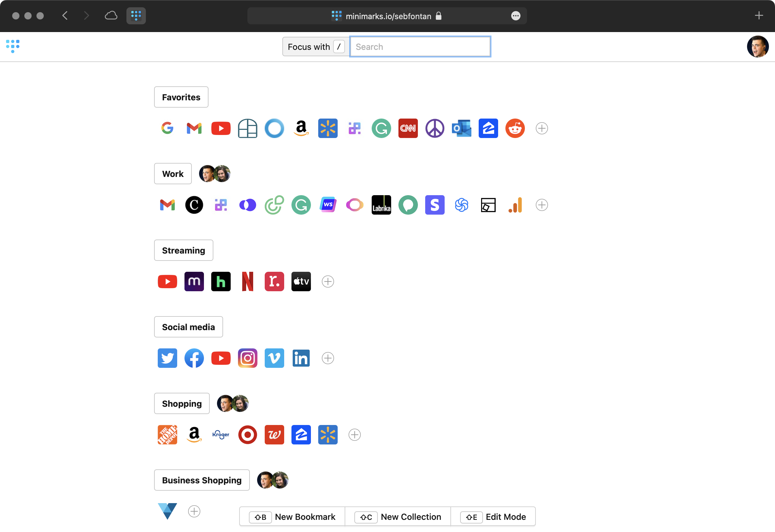
Task: Click the Social media collection label
Action: [x=188, y=327]
